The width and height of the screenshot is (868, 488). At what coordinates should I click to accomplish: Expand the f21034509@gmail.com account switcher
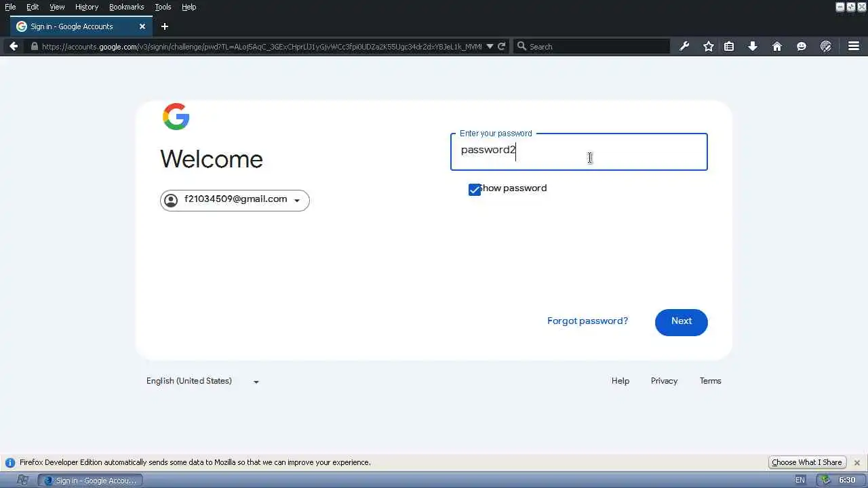coord(235,200)
